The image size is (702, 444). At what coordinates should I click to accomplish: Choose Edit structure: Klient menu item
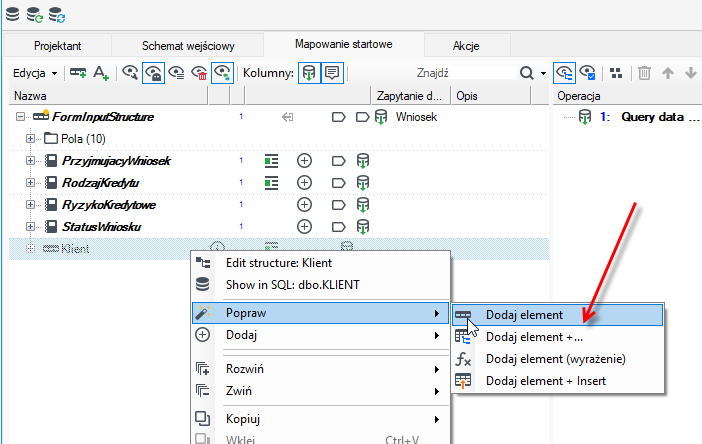click(x=321, y=263)
